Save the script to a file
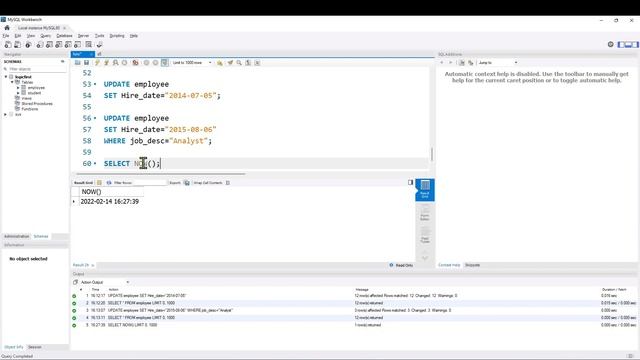This screenshot has width=640, height=360. click(x=87, y=62)
